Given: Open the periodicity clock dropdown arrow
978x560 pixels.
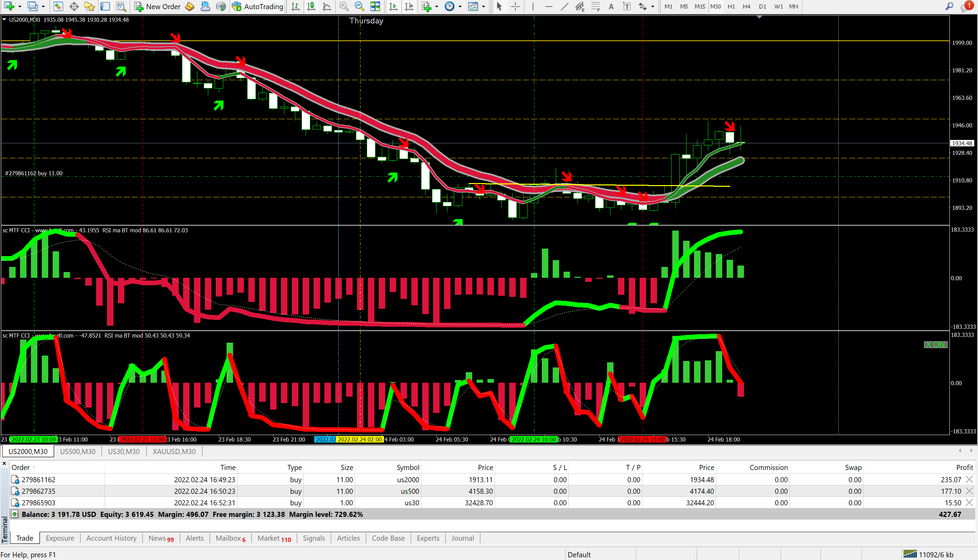Looking at the screenshot, I should (460, 6).
